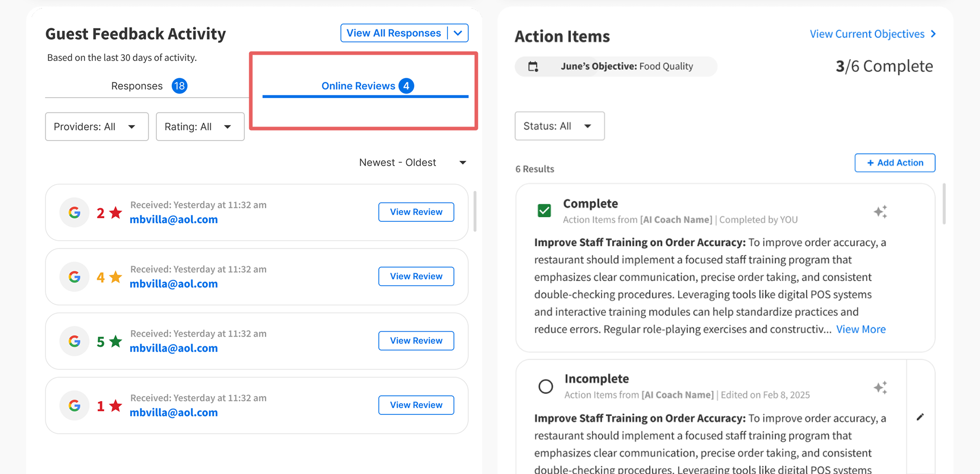Open the Rating: All filter dropdown
Image resolution: width=980 pixels, height=474 pixels.
200,127
